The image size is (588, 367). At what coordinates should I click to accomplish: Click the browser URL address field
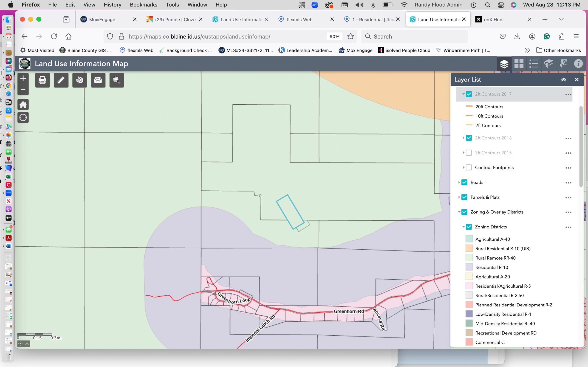(x=199, y=36)
